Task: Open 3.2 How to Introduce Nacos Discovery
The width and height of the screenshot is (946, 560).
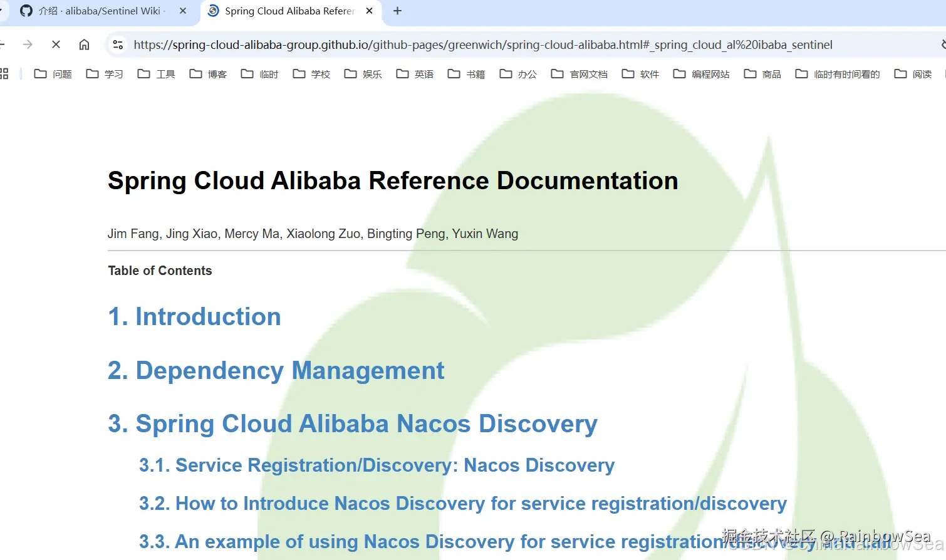Action: (463, 504)
